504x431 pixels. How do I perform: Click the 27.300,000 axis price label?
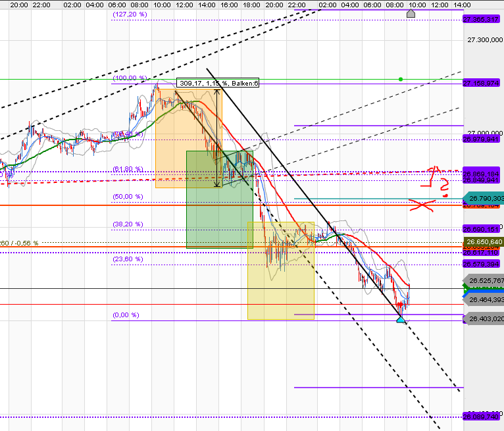click(485, 40)
